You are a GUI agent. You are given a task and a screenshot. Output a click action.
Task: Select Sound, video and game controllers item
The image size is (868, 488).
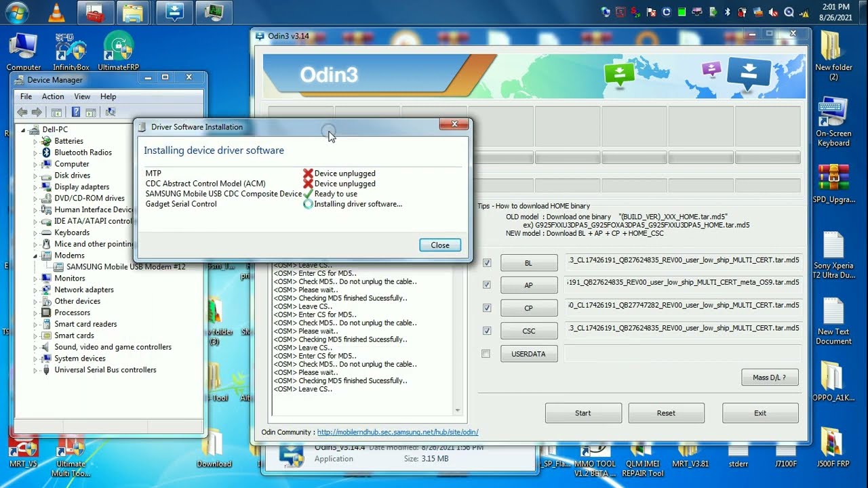coord(113,347)
